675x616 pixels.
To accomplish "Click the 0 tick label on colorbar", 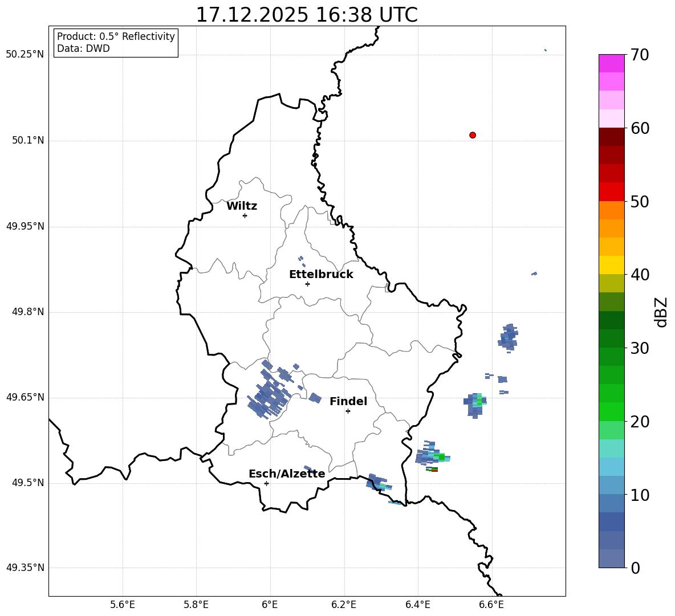I will [635, 568].
